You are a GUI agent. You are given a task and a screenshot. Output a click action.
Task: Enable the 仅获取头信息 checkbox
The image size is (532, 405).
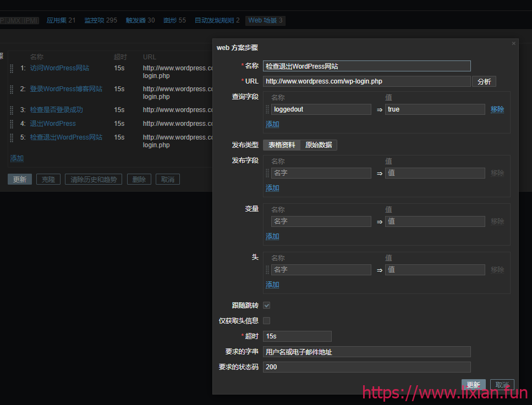click(x=267, y=320)
